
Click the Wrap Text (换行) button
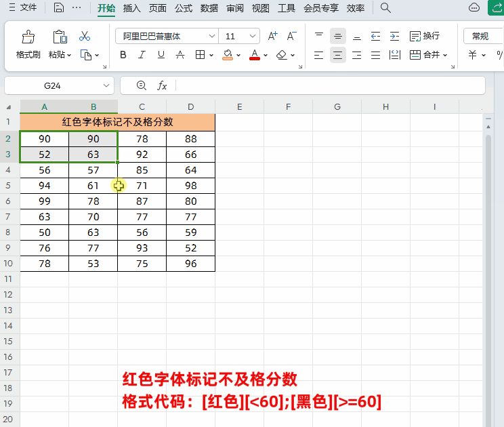424,36
